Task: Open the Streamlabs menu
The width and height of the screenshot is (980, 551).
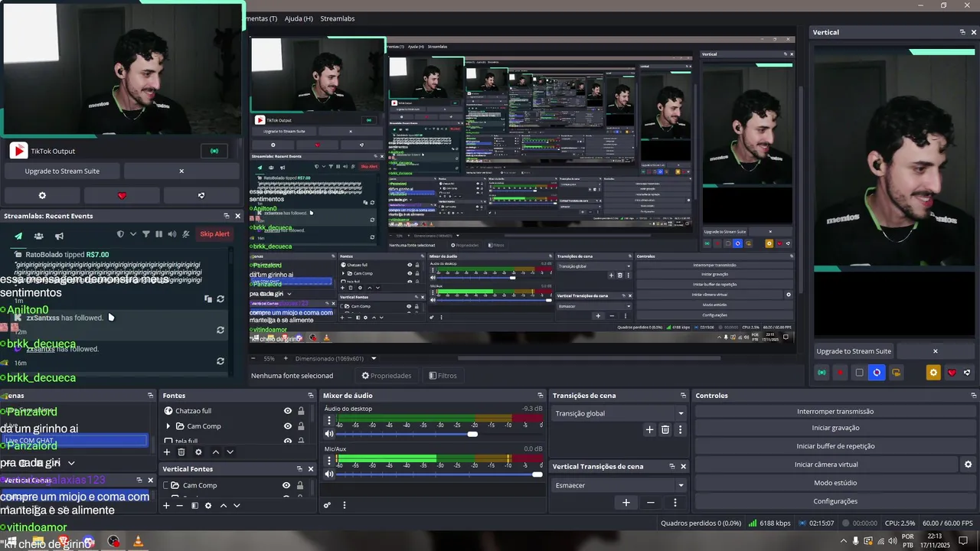Action: point(338,18)
